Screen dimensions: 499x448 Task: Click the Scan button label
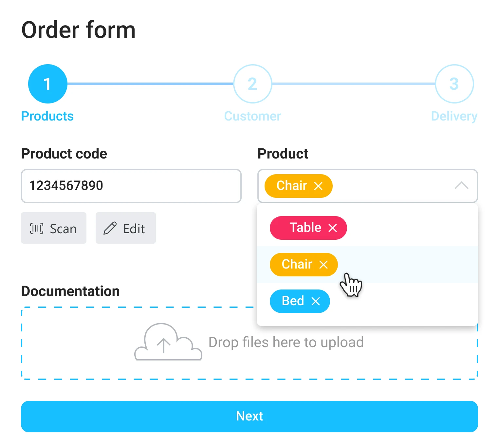coord(63,229)
